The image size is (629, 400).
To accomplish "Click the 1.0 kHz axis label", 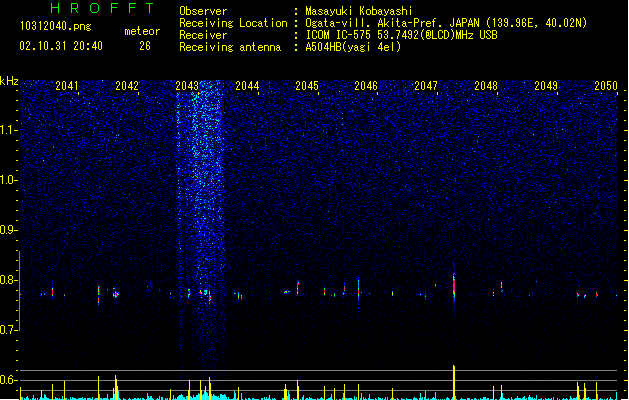I will click(9, 180).
